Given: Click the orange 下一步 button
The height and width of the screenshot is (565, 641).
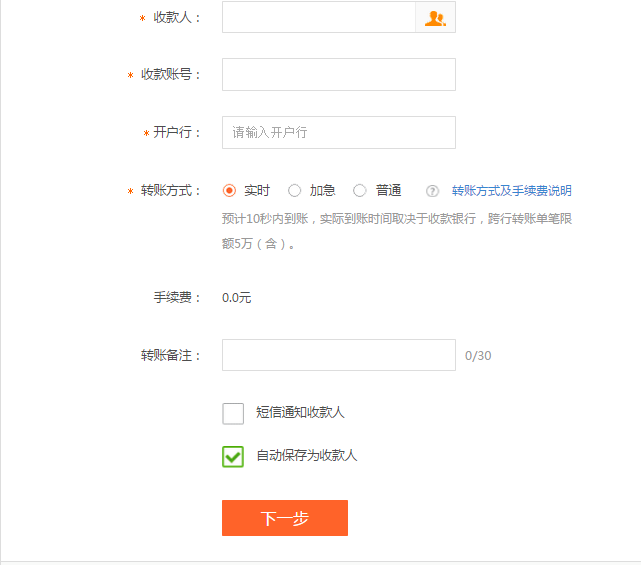Looking at the screenshot, I should click(285, 518).
